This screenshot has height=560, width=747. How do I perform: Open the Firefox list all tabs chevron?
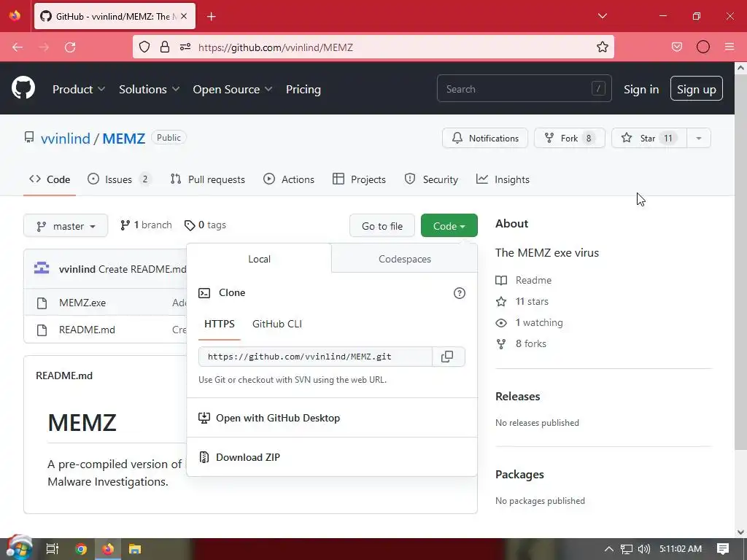602,16
